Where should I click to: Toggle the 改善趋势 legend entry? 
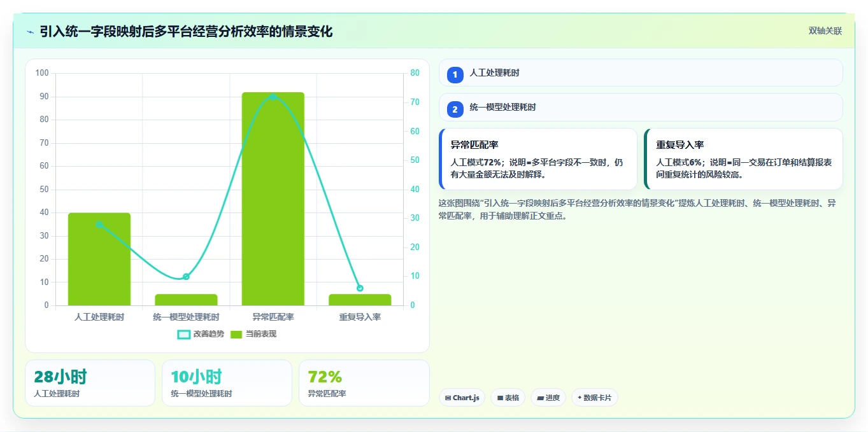pyautogui.click(x=201, y=334)
